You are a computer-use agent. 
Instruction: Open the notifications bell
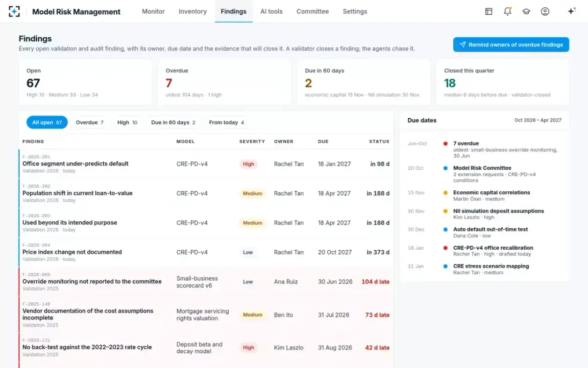(x=507, y=11)
